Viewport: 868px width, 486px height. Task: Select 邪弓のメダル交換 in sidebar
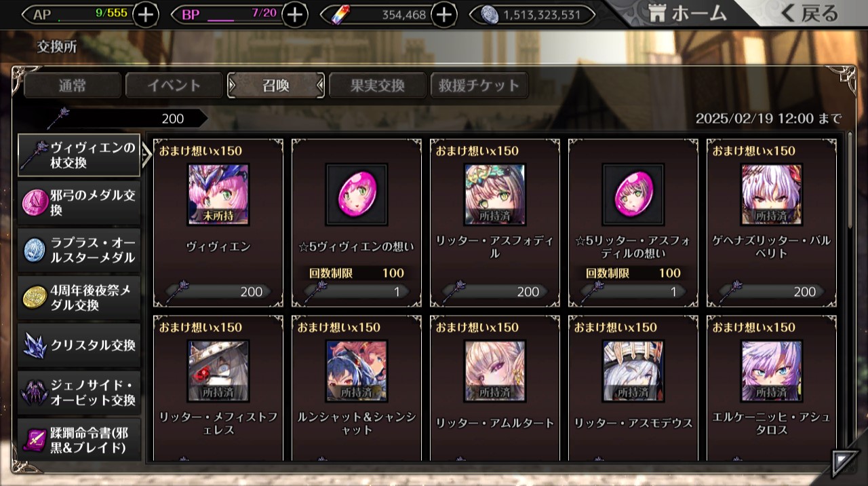coord(79,203)
